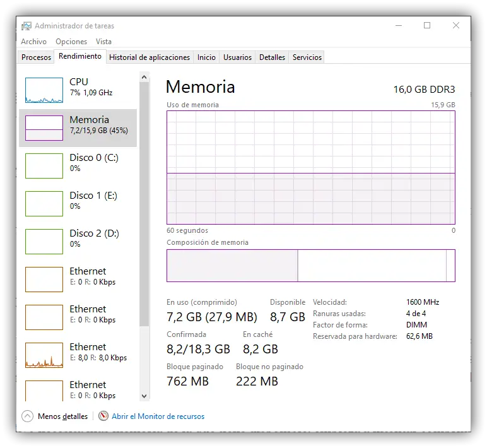Open the Archivo menu
This screenshot has height=448, width=487.
click(x=33, y=42)
